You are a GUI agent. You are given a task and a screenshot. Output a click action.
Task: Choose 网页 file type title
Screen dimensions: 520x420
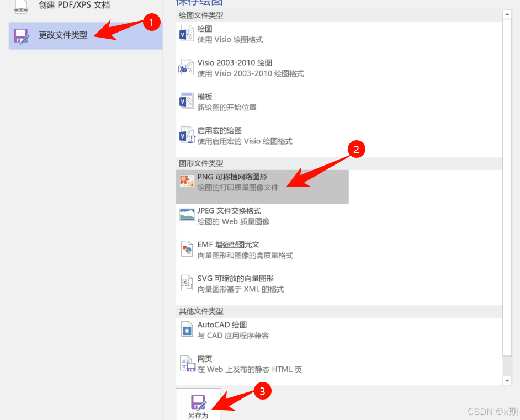coord(205,359)
